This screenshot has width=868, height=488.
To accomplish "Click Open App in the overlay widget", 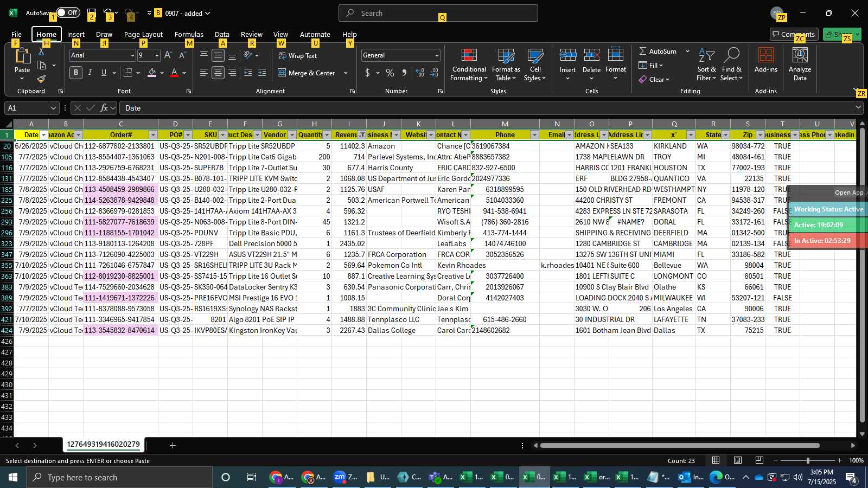I will coord(849,192).
